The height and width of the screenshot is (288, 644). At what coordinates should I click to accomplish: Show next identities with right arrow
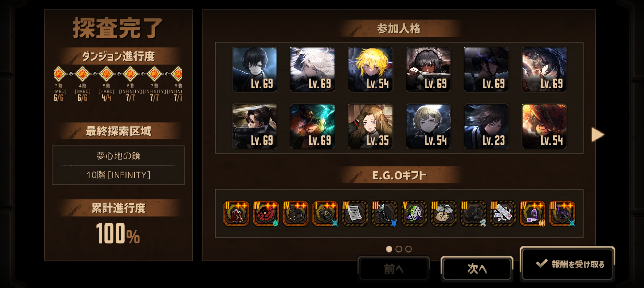pyautogui.click(x=598, y=134)
